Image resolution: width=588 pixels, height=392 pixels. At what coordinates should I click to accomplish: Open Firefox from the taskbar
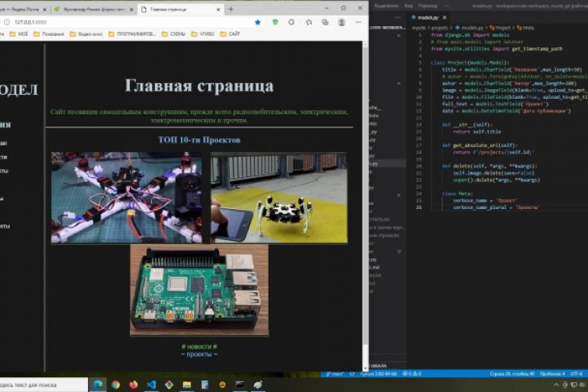coord(133,385)
